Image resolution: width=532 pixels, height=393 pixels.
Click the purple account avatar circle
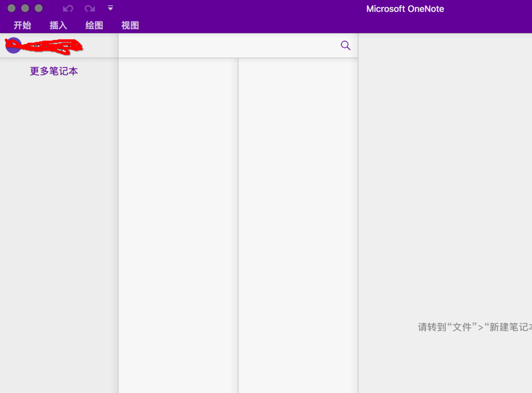(x=14, y=45)
